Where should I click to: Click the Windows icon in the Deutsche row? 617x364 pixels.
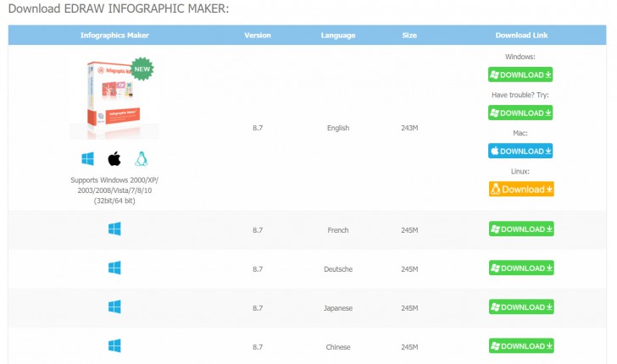114,267
